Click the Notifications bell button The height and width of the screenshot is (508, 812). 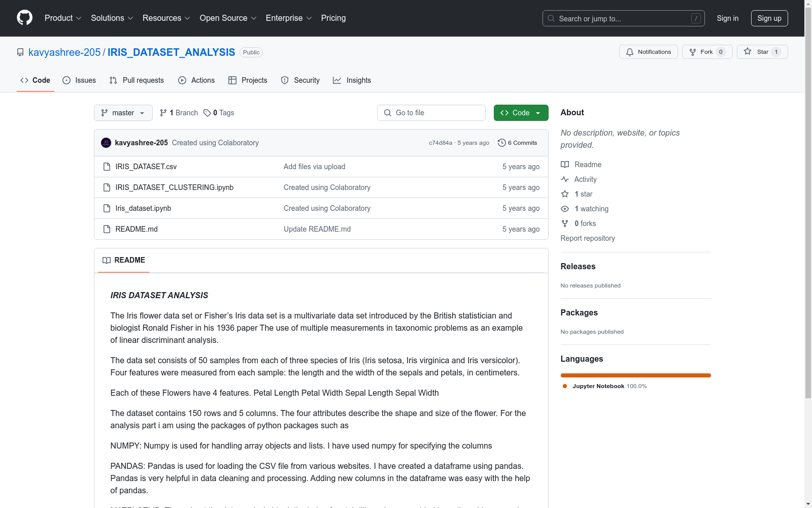649,52
